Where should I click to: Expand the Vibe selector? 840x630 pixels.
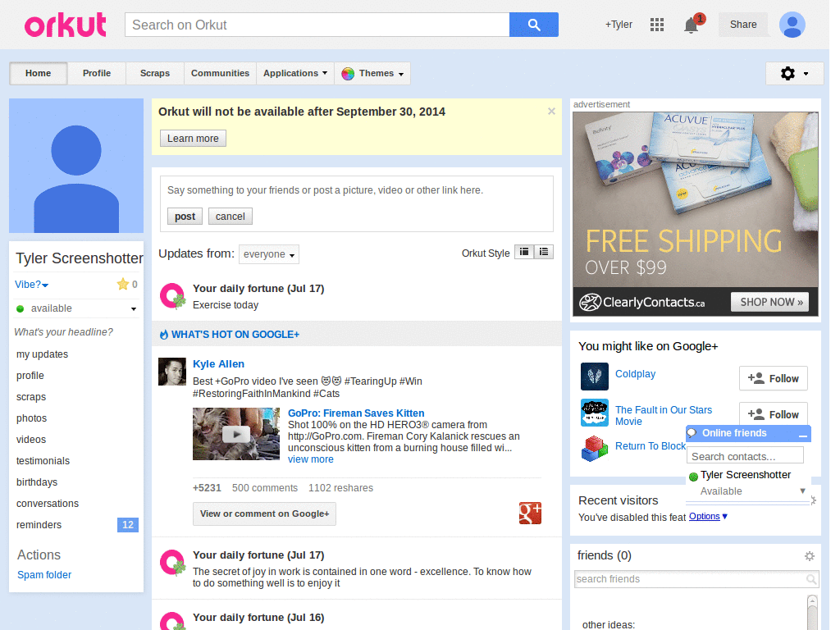(x=32, y=285)
